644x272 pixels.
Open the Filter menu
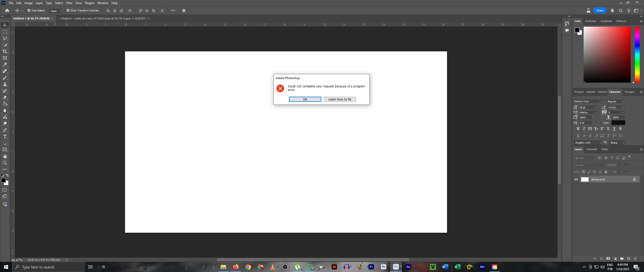click(69, 3)
